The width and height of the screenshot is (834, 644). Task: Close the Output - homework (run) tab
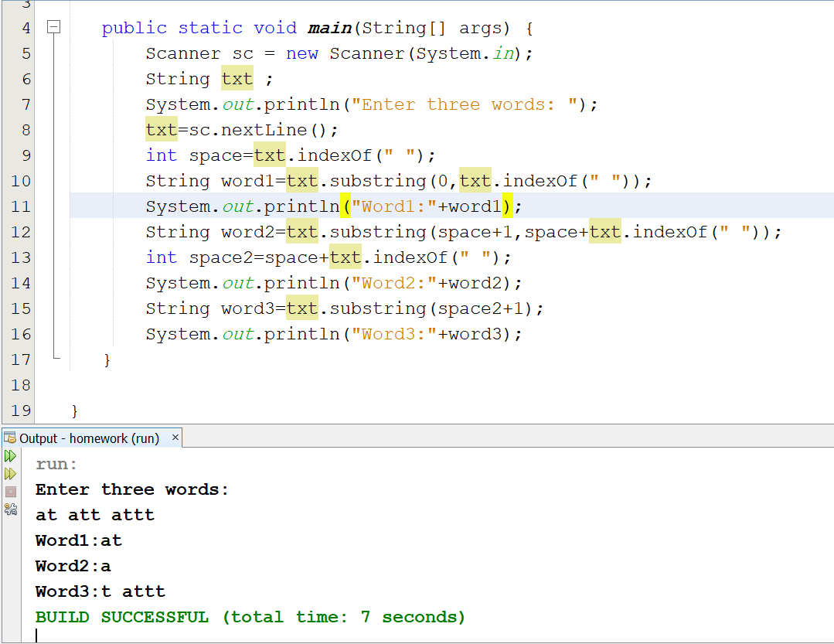coord(175,437)
